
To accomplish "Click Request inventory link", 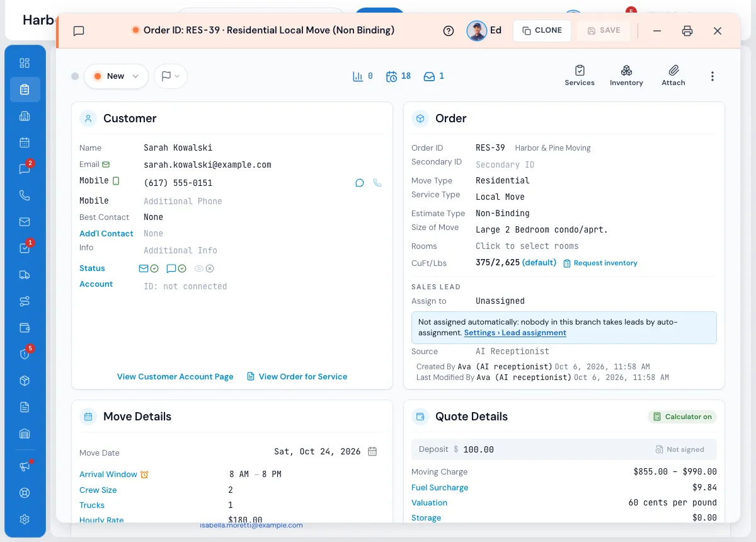I will coord(600,263).
